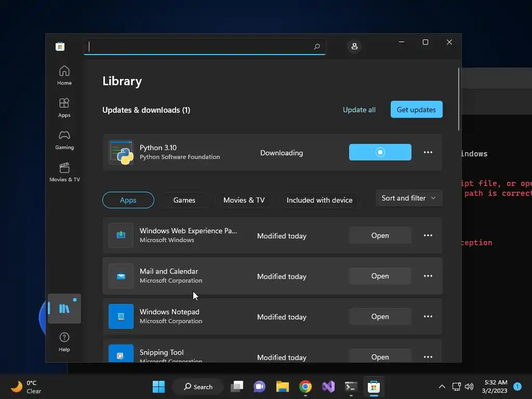Go to the Apps section in the sidebar
The width and height of the screenshot is (532, 399).
coord(64,108)
